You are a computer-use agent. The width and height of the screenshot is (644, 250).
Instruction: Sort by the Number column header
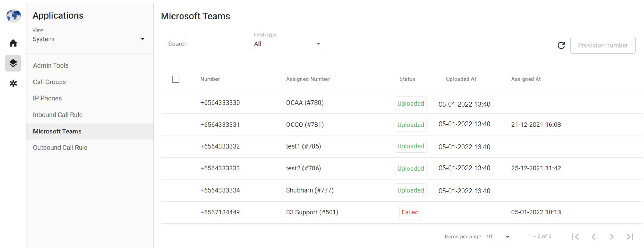[210, 79]
